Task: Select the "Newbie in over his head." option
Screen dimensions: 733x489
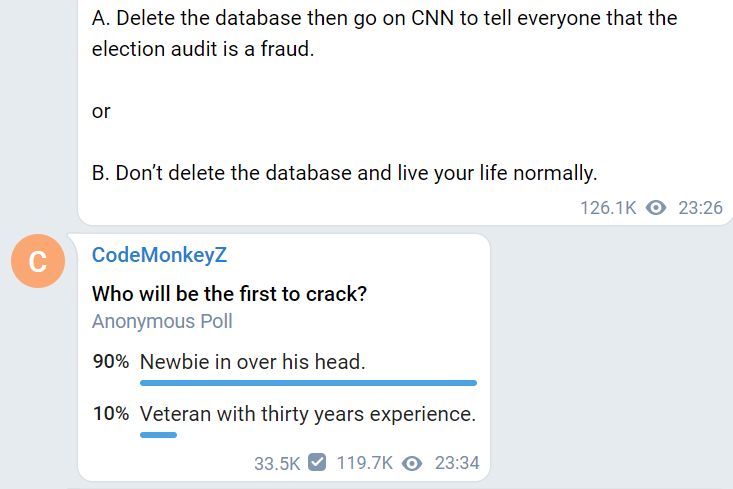Action: (252, 362)
